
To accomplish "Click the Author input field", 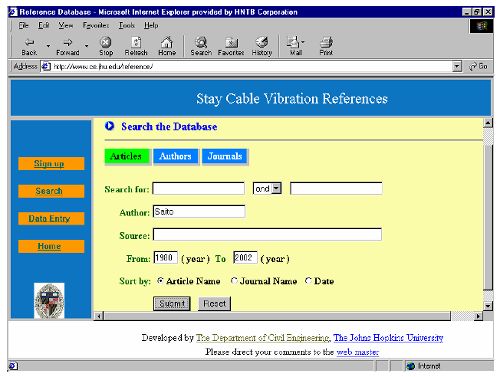I will (199, 212).
